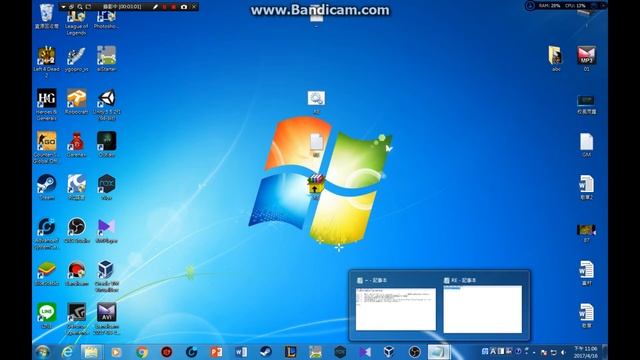Open League of Legends from the taskbar
The height and width of the screenshot is (360, 640).
(x=291, y=352)
